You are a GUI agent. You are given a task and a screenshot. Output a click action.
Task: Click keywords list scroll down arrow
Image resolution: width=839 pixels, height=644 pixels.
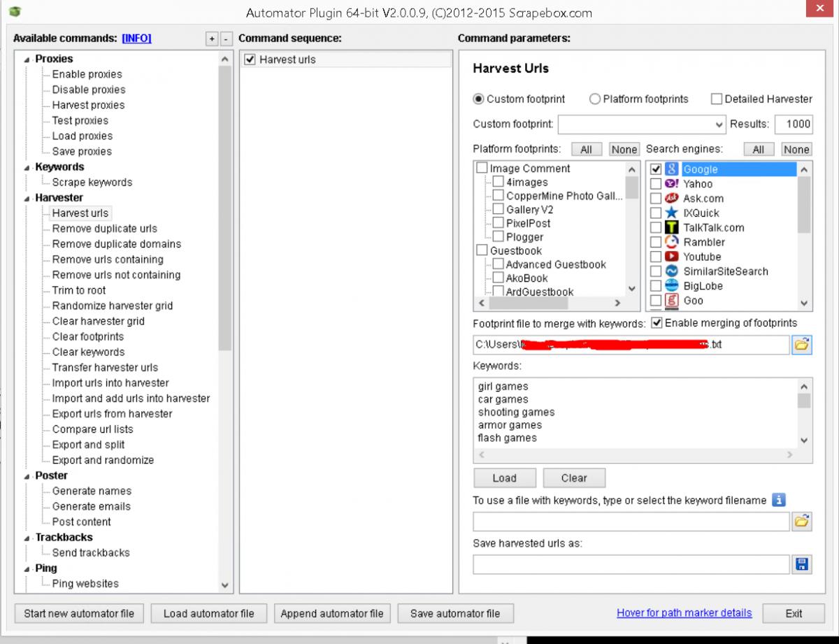point(804,441)
